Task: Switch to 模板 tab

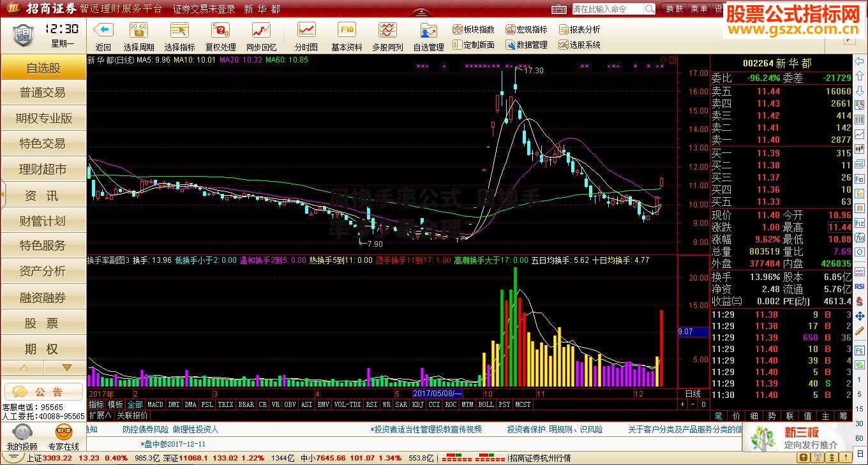Action: click(x=116, y=404)
